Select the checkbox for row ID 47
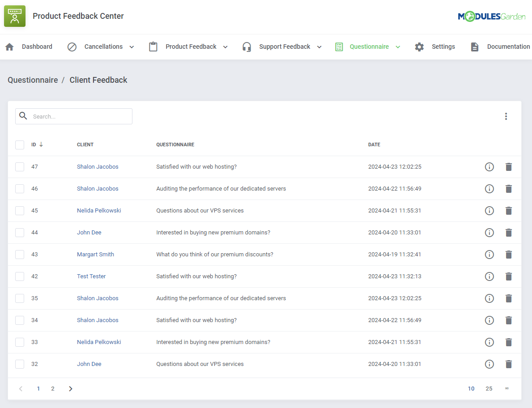The width and height of the screenshot is (532, 408). click(20, 167)
